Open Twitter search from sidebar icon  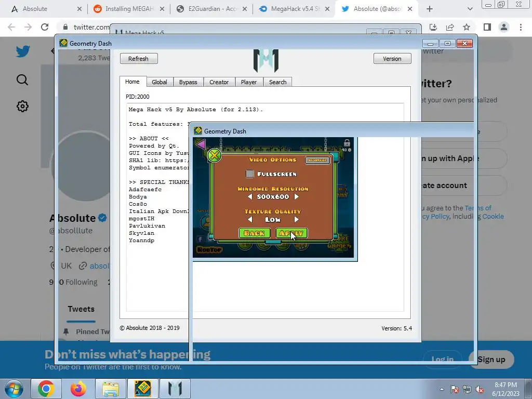22,79
